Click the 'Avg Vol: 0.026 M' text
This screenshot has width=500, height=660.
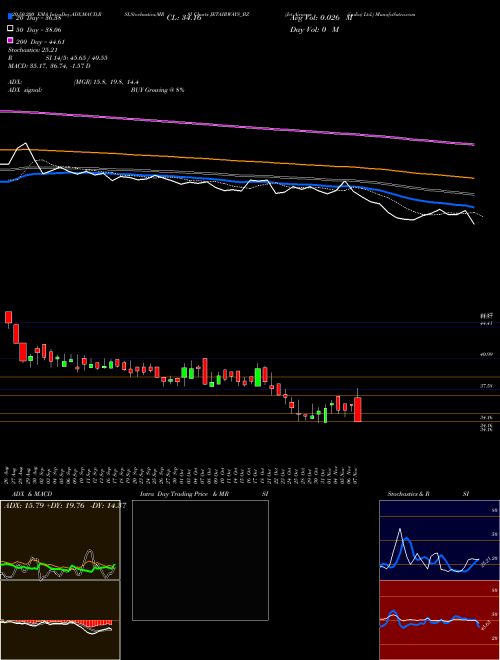coord(321,18)
